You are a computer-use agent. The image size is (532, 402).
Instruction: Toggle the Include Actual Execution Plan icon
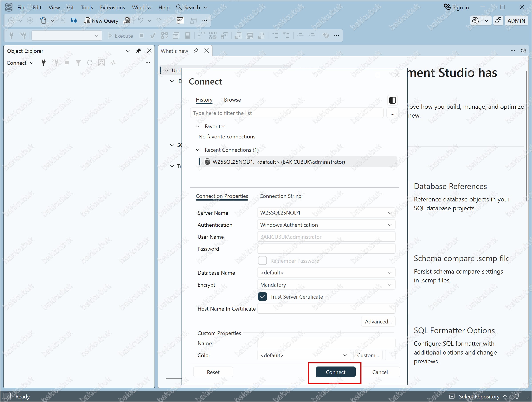coord(201,35)
